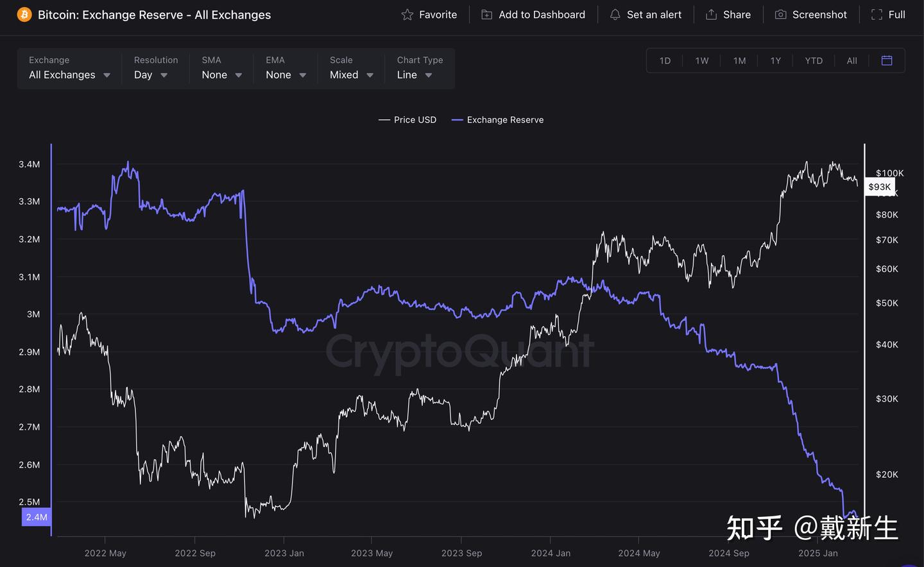This screenshot has height=567, width=924.
Task: Click the Bitcoin logo in the header
Action: 24,13
